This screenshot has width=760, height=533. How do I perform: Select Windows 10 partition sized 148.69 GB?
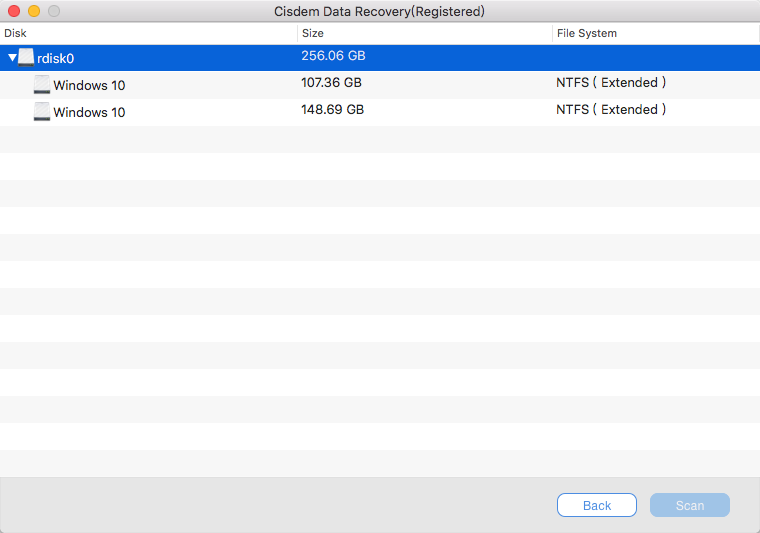[380, 112]
